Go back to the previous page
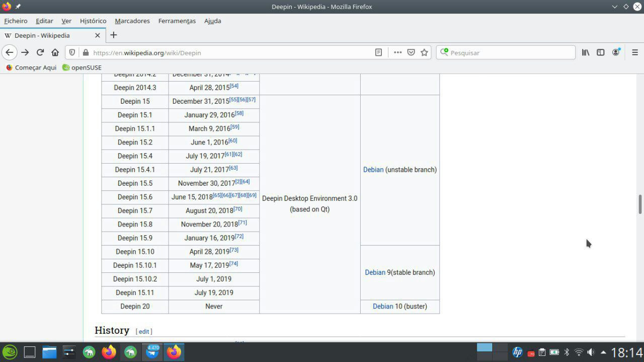 [9, 52]
